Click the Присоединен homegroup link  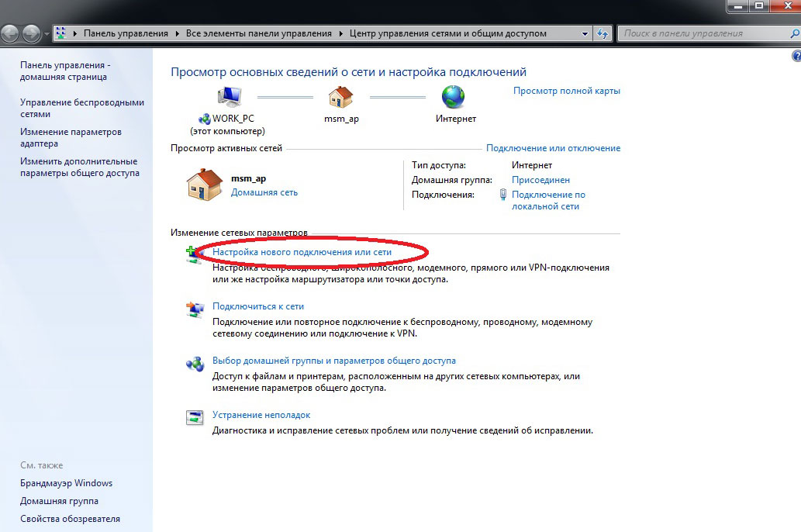[540, 180]
